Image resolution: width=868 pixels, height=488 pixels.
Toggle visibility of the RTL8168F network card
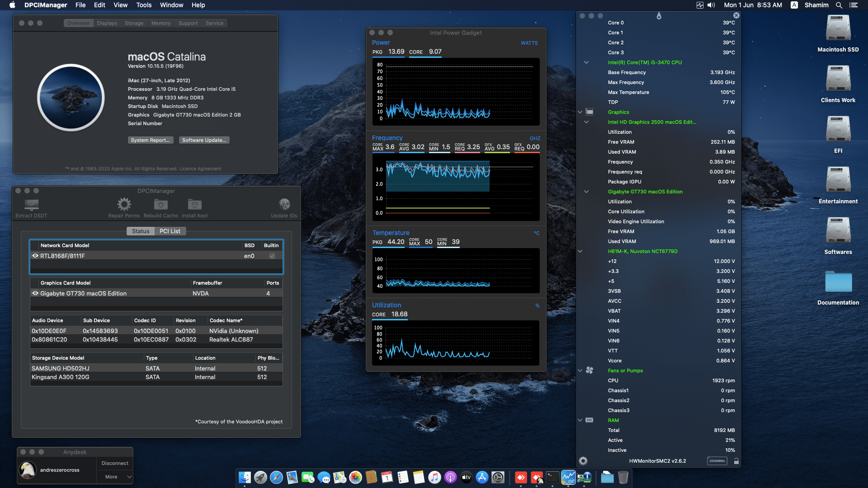[35, 256]
